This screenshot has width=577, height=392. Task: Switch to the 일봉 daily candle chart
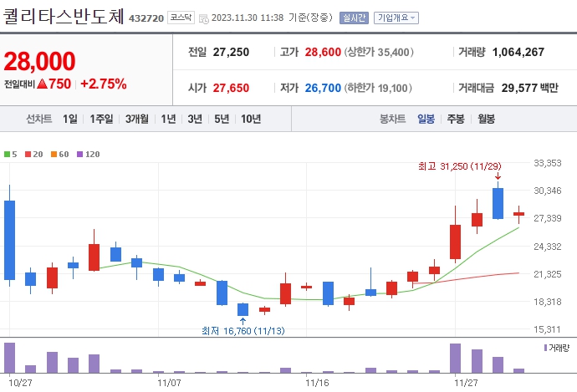(x=426, y=119)
